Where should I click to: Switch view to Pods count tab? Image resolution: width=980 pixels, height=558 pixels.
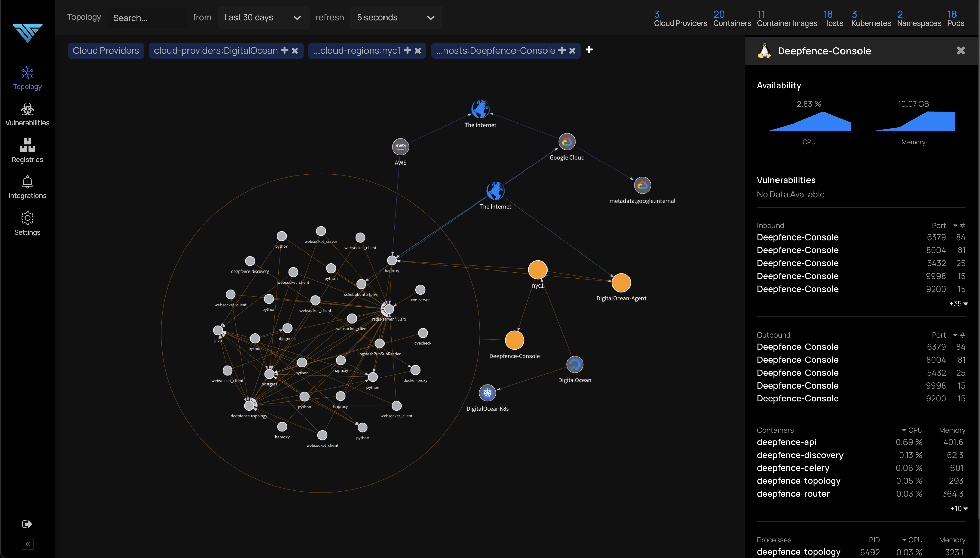(955, 18)
